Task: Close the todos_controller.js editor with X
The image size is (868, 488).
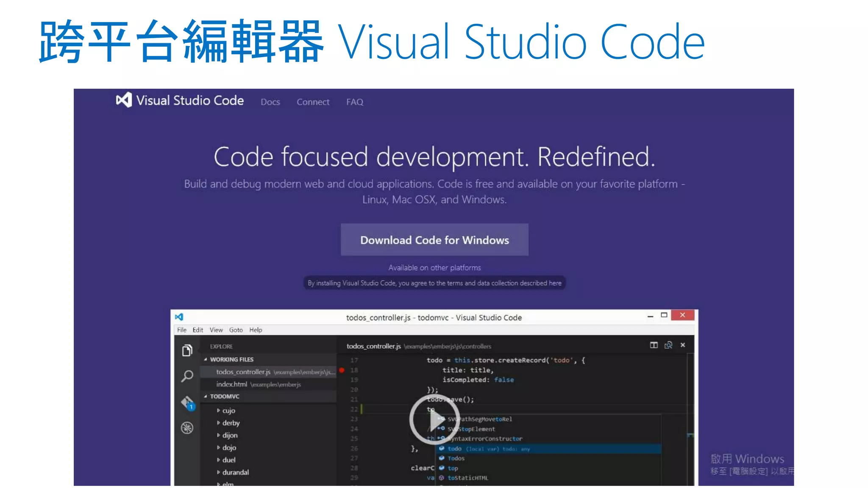Action: coord(683,345)
